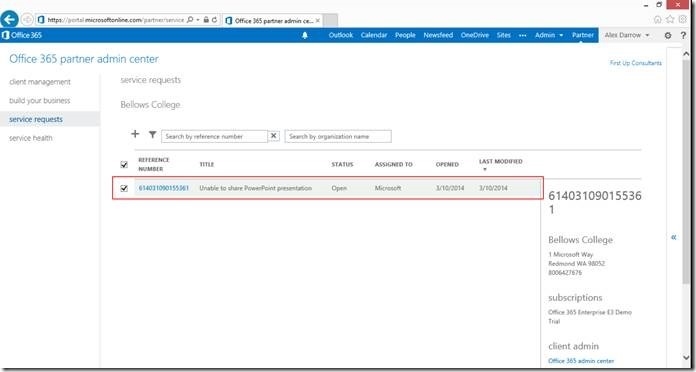
Task: Go to client management in sidebar
Action: pos(40,82)
